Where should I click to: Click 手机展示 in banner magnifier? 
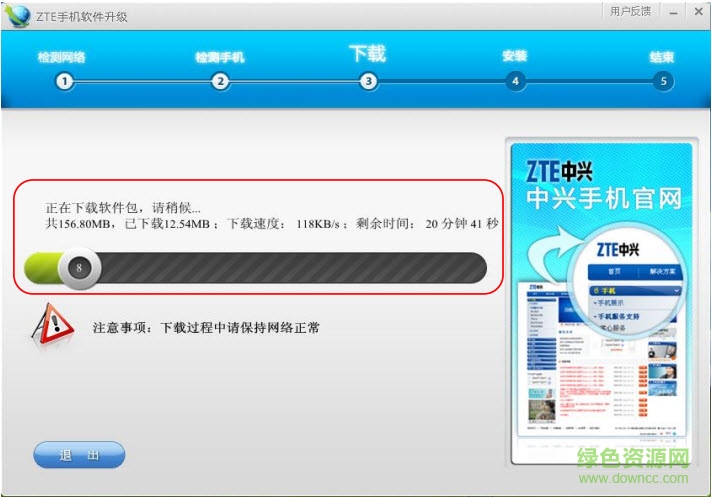pos(610,302)
